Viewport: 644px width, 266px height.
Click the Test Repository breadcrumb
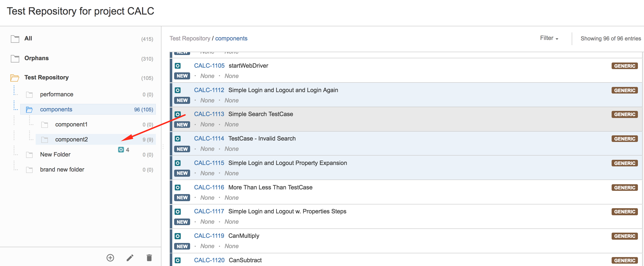tap(190, 38)
